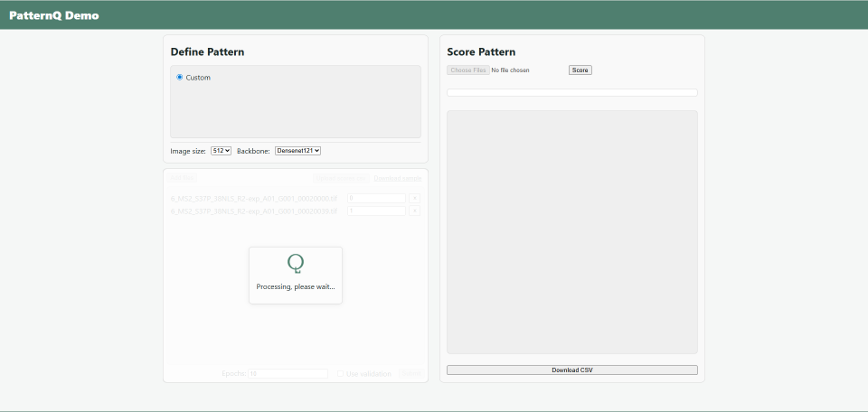The image size is (868, 412).
Task: Click the Epochs input field
Action: (x=288, y=373)
